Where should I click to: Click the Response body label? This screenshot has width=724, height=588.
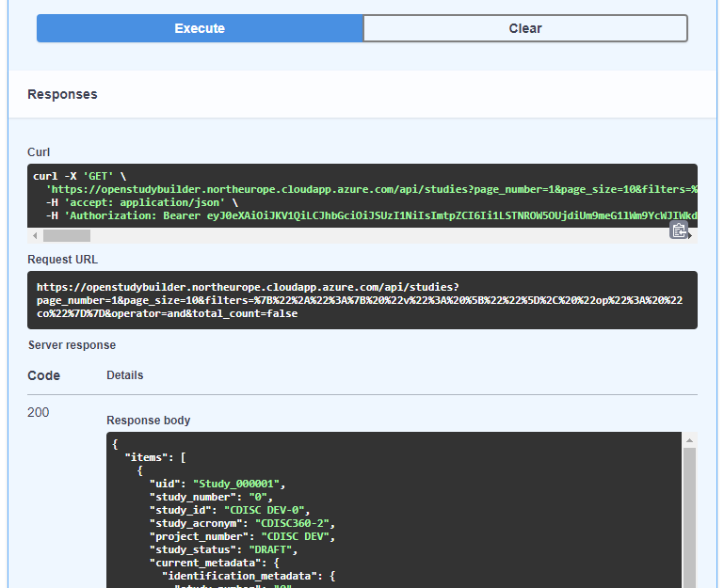pyautogui.click(x=149, y=421)
